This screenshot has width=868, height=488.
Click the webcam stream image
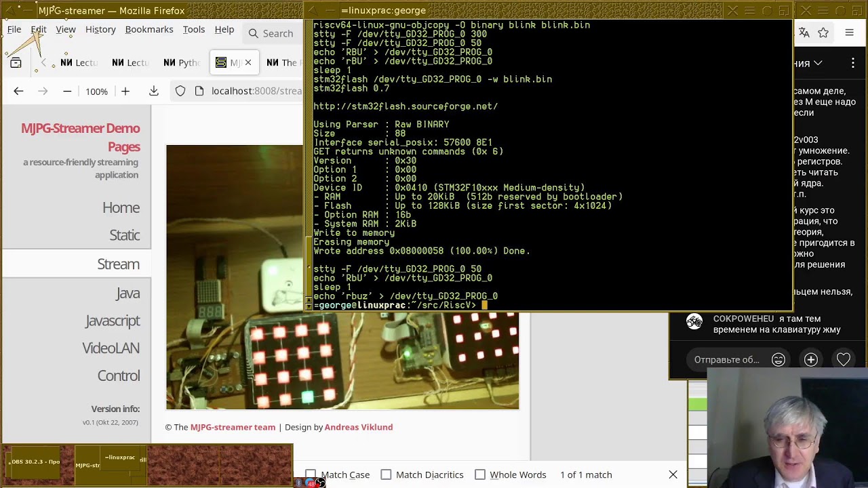coord(342,277)
